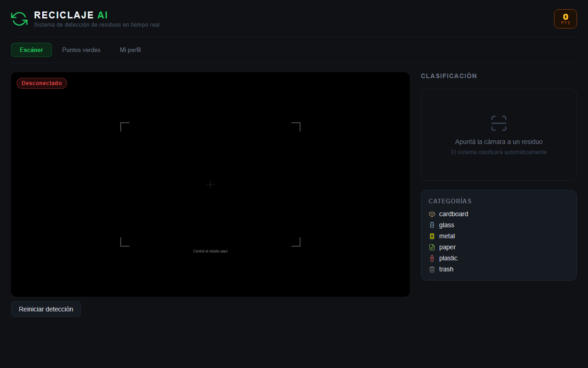Viewport: 588px width, 368px height.
Task: Click the CATEGORÍAS heading
Action: [x=450, y=201]
